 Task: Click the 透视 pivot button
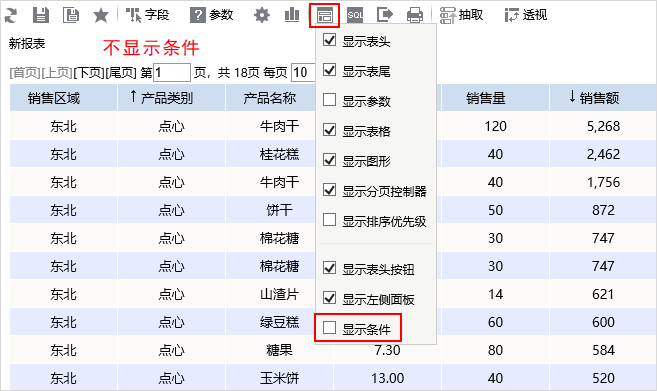click(x=525, y=15)
